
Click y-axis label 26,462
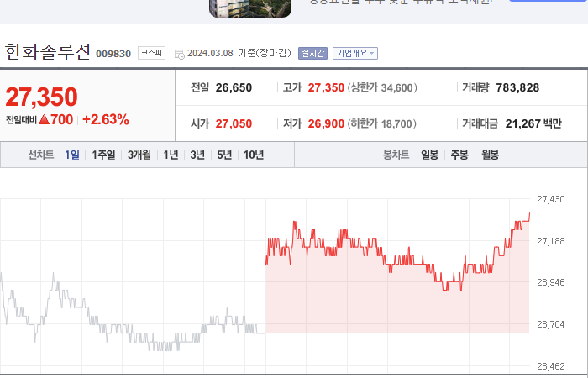click(551, 366)
